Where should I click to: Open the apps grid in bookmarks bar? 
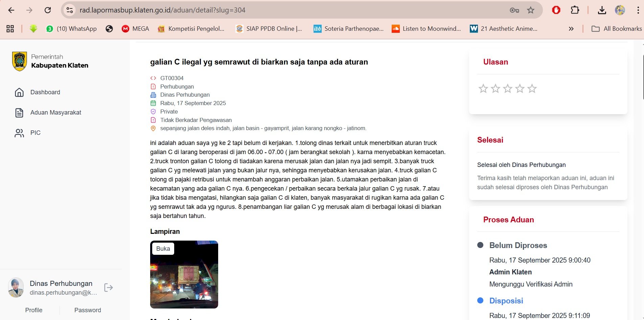click(x=10, y=29)
